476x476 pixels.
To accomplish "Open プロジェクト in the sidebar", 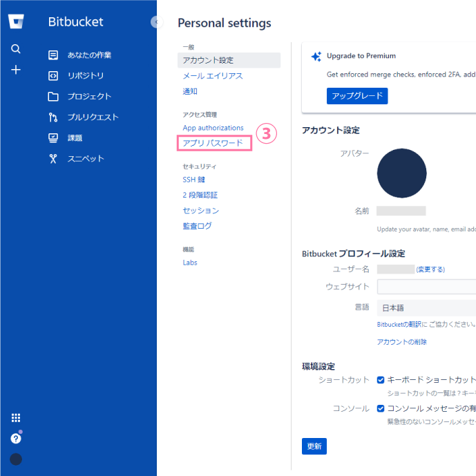I will coord(89,97).
